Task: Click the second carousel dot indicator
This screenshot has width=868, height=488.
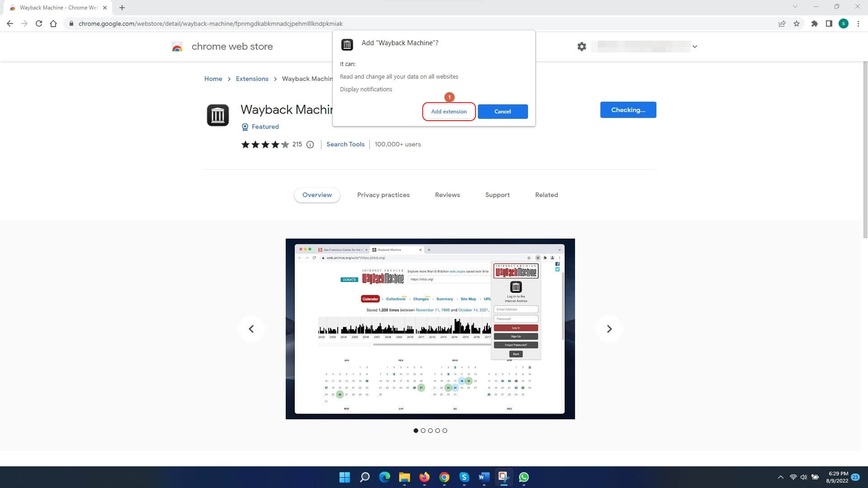Action: point(423,430)
